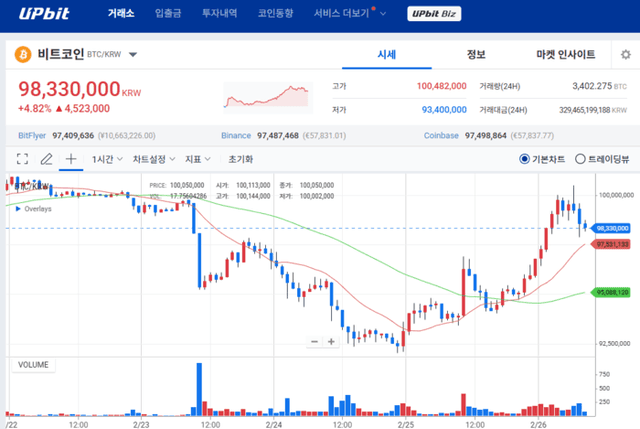Zoom out the chart with minus button
This screenshot has width=640, height=429.
pyautogui.click(x=314, y=342)
